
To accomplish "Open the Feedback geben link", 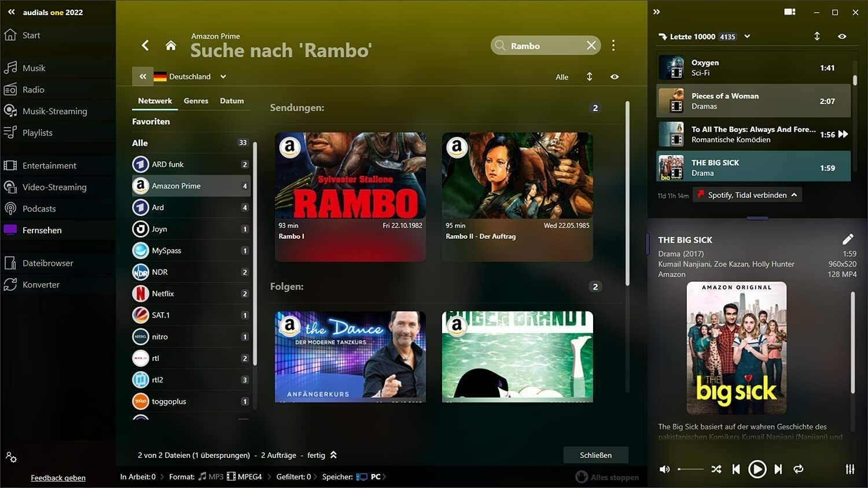I will click(x=58, y=478).
